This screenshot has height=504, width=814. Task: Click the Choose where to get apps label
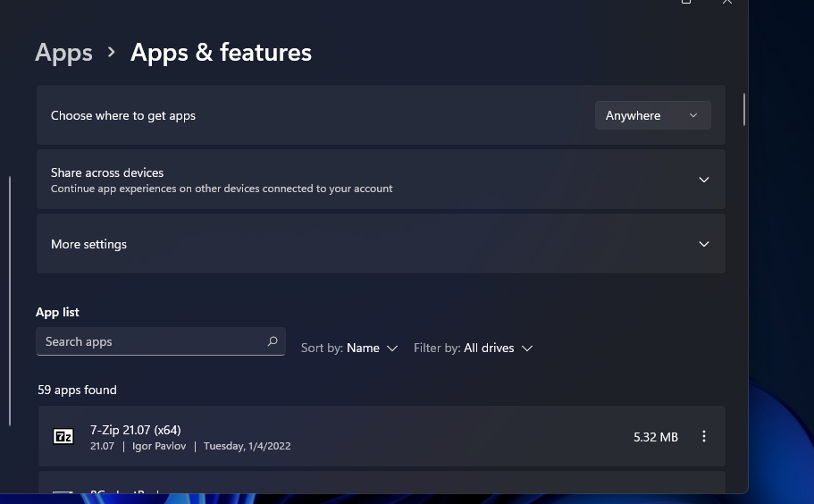pos(123,115)
